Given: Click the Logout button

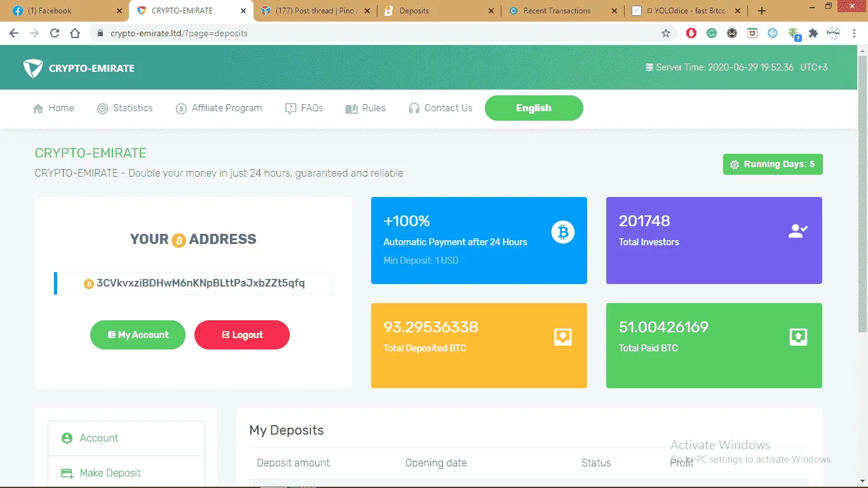Looking at the screenshot, I should pyautogui.click(x=242, y=335).
